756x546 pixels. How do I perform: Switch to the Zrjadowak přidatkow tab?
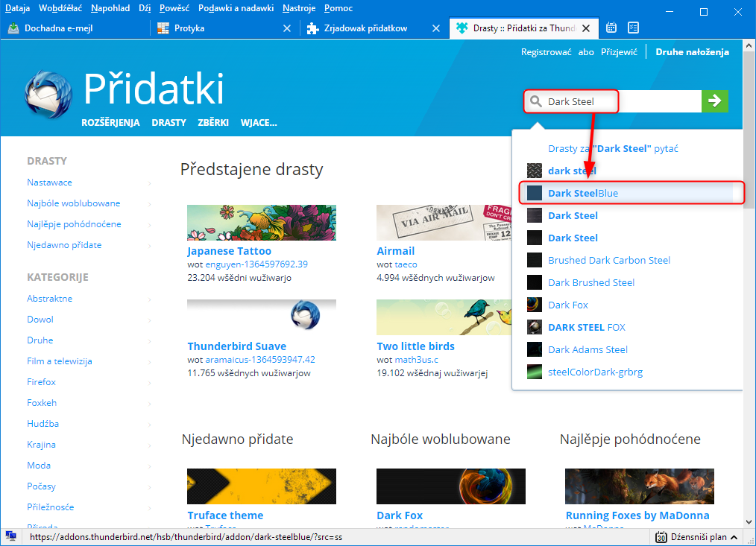374,28
